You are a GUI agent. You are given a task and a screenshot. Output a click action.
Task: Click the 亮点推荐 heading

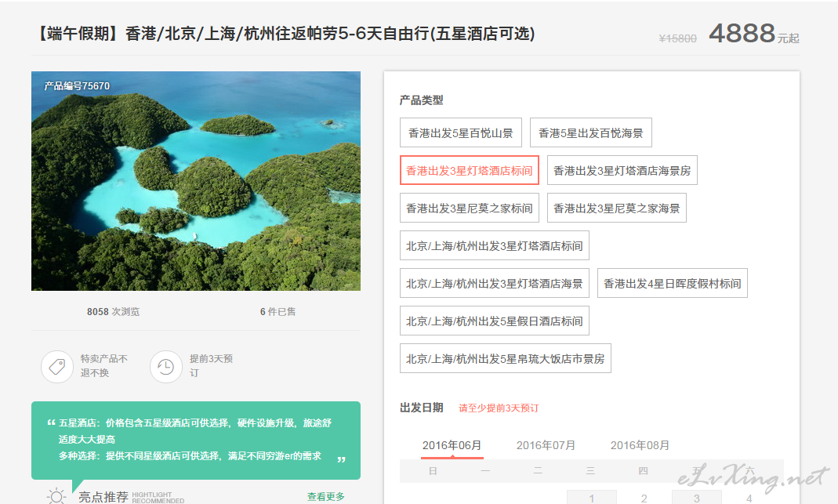point(103,497)
